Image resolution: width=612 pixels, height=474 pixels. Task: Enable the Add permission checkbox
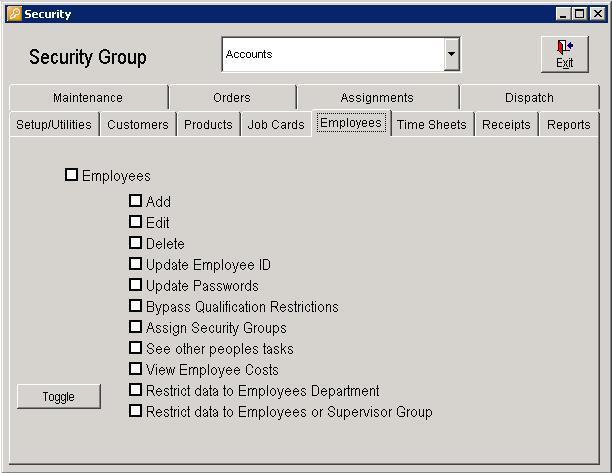[136, 201]
